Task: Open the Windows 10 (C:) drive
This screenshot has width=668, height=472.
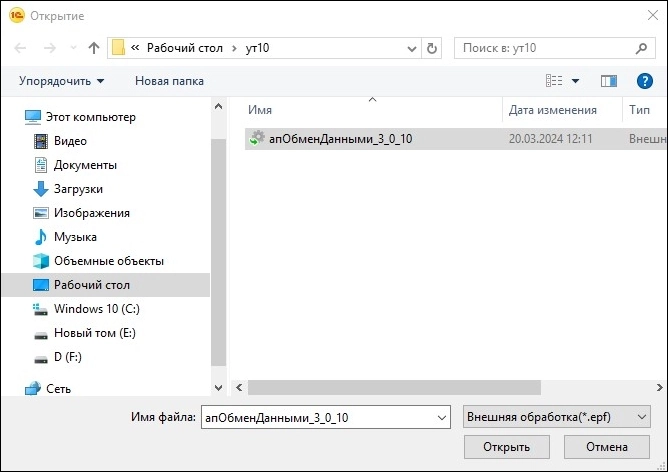Action: [97, 309]
